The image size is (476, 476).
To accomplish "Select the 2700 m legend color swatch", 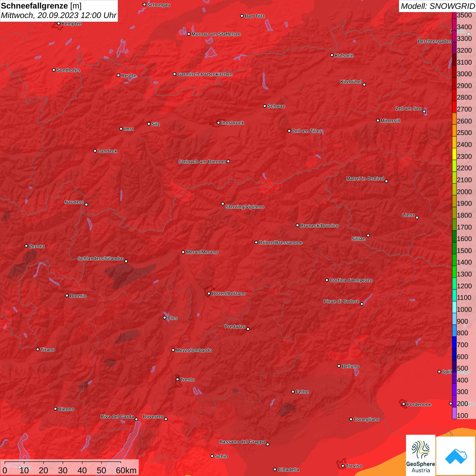I will coord(454,107).
